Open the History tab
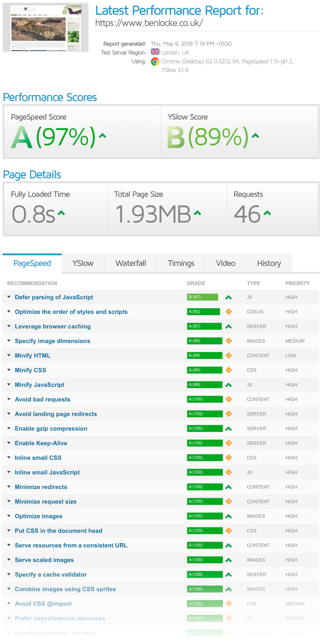 269,263
